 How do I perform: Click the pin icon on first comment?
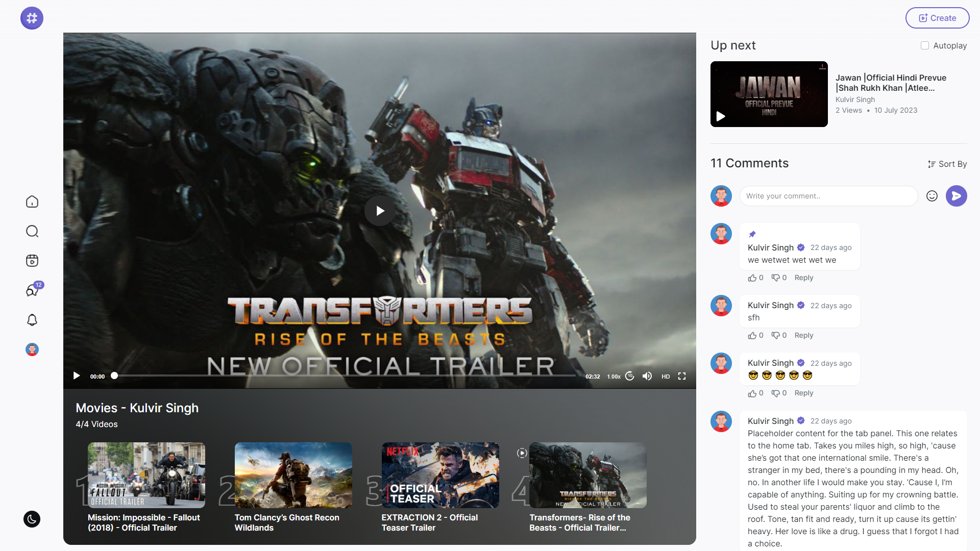(752, 234)
